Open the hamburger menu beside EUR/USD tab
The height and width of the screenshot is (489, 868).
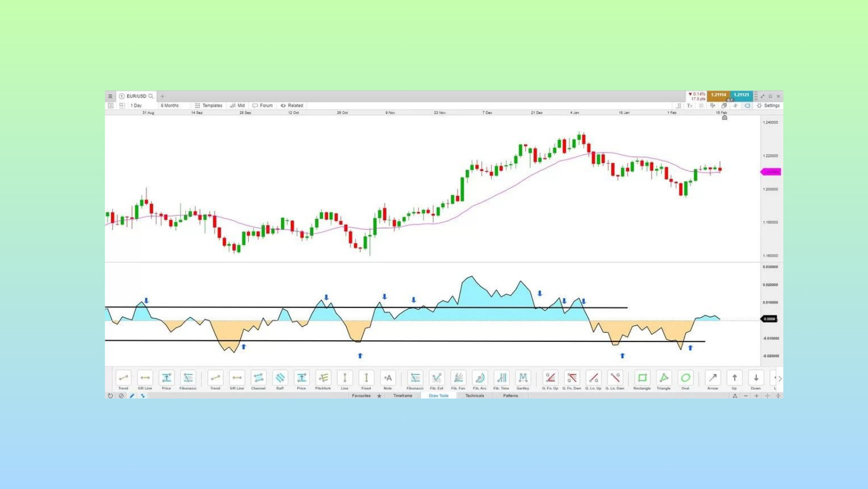(x=110, y=96)
